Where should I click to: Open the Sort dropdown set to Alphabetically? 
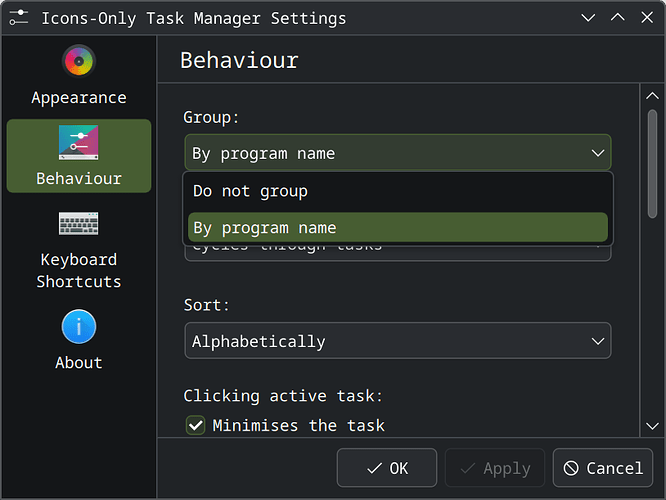click(x=397, y=341)
